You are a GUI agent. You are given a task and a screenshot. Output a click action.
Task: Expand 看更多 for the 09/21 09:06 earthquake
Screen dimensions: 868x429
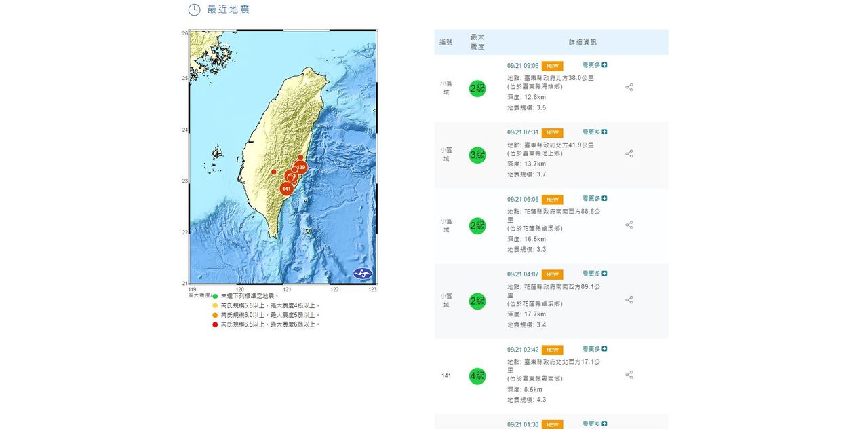(595, 65)
